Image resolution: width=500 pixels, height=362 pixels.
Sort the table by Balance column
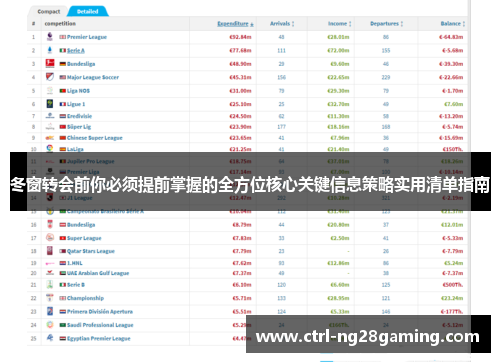coord(452,24)
